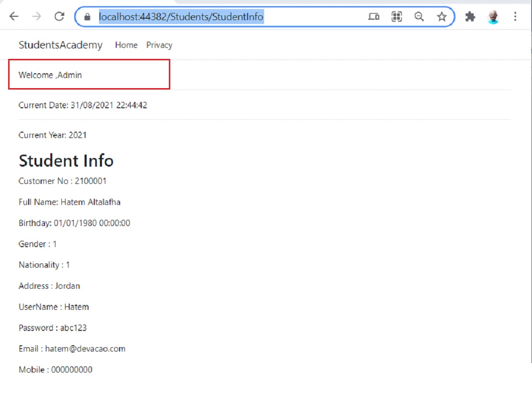Click the Birthday: 01/01/1980 line

pos(74,223)
